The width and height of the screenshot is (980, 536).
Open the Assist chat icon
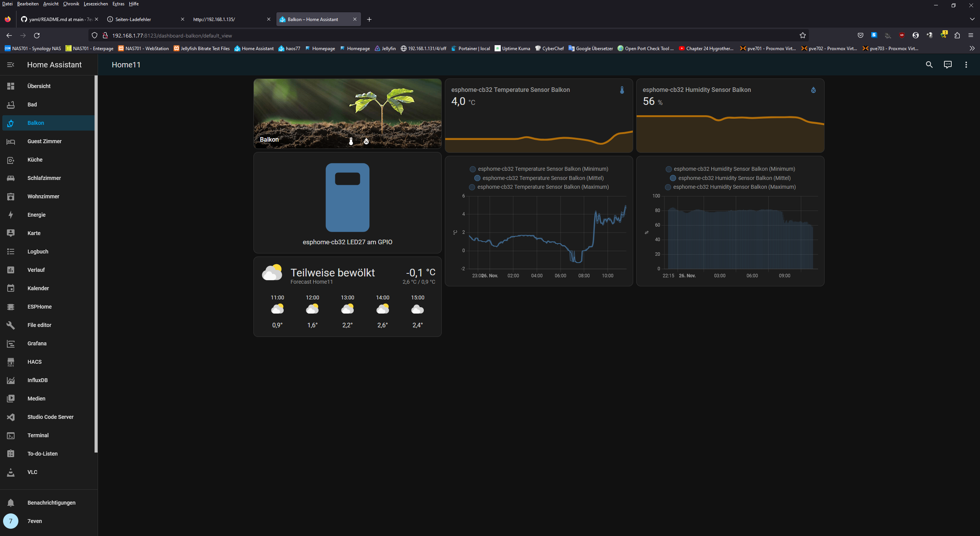[947, 65]
